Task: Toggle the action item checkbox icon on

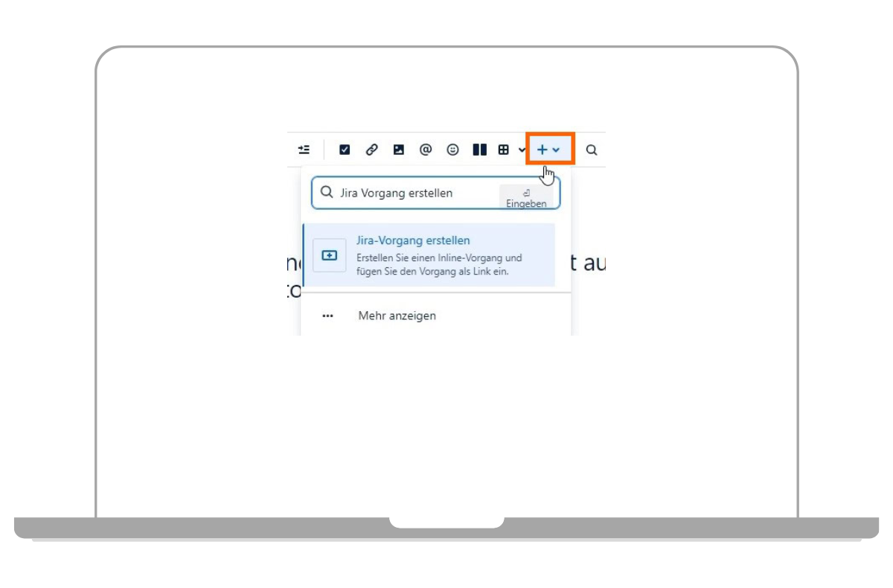Action: [344, 149]
